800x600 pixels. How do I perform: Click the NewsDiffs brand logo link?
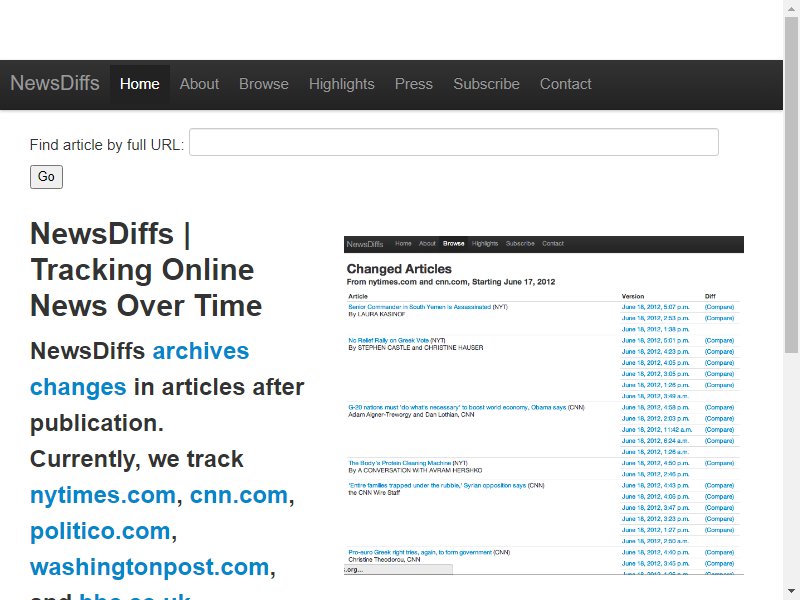[55, 83]
